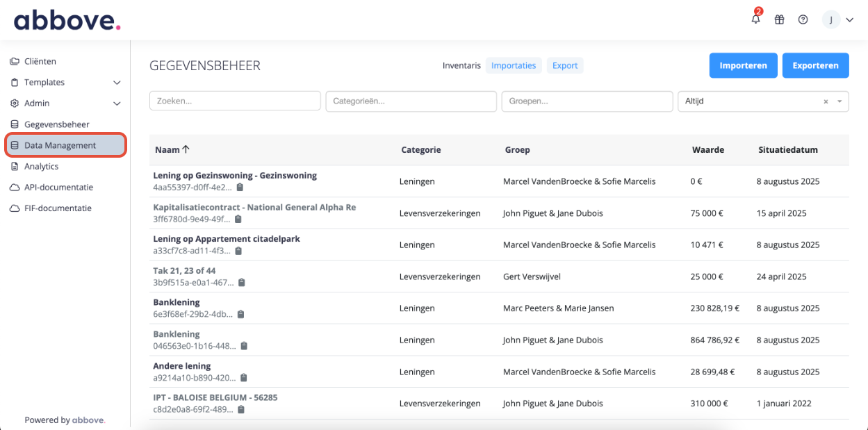
Task: Sort by the Categorie column header
Action: pos(421,149)
